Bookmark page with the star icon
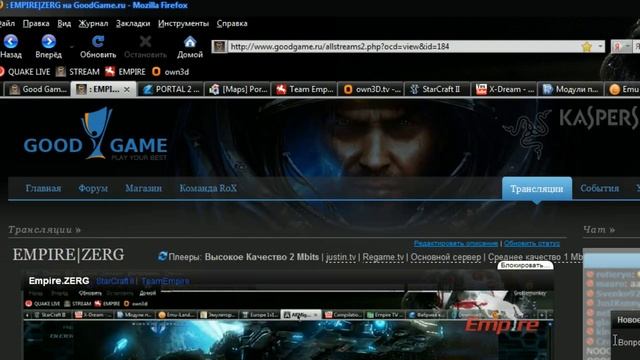This screenshot has height=360, width=640. [x=587, y=47]
